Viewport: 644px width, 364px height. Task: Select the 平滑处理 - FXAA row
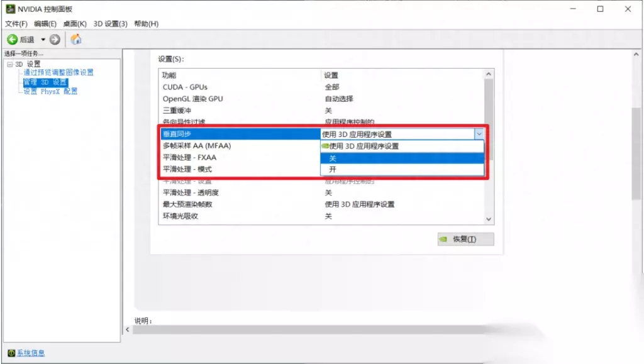tap(240, 157)
